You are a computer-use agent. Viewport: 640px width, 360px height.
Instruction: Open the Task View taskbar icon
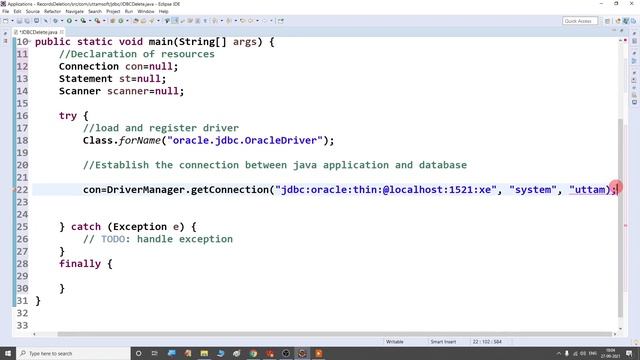click(155, 353)
